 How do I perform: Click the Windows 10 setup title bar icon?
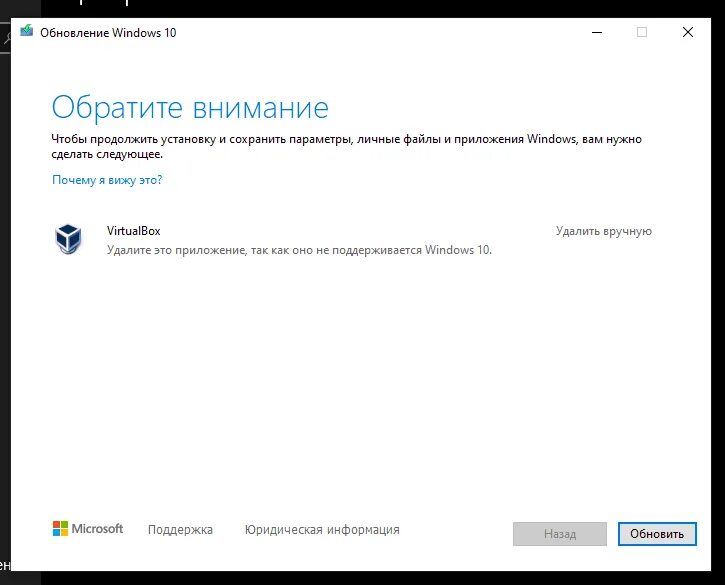[27, 31]
